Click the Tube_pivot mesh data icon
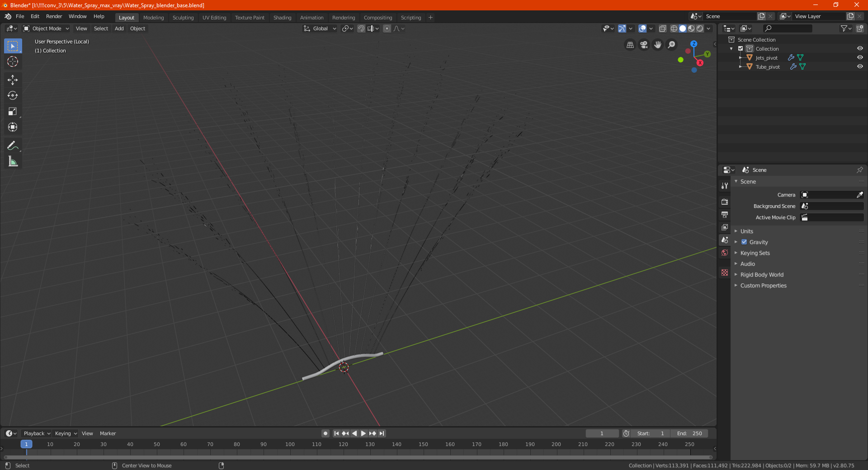The image size is (868, 470). 802,67
